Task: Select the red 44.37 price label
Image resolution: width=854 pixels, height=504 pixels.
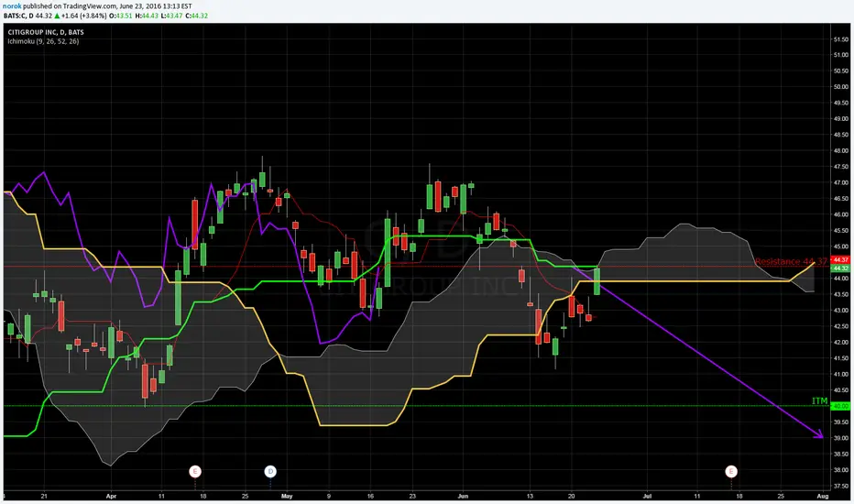Action: click(x=841, y=260)
